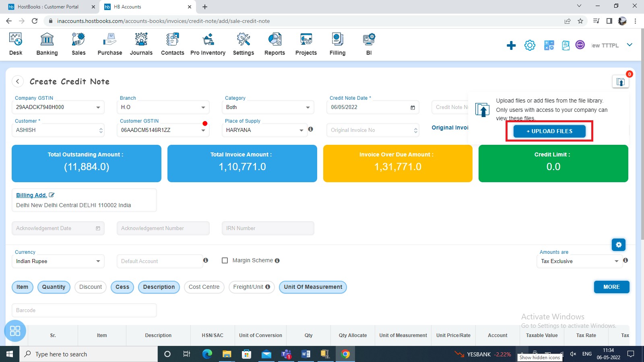Click the Barcode input field
This screenshot has width=644, height=362.
tap(84, 311)
